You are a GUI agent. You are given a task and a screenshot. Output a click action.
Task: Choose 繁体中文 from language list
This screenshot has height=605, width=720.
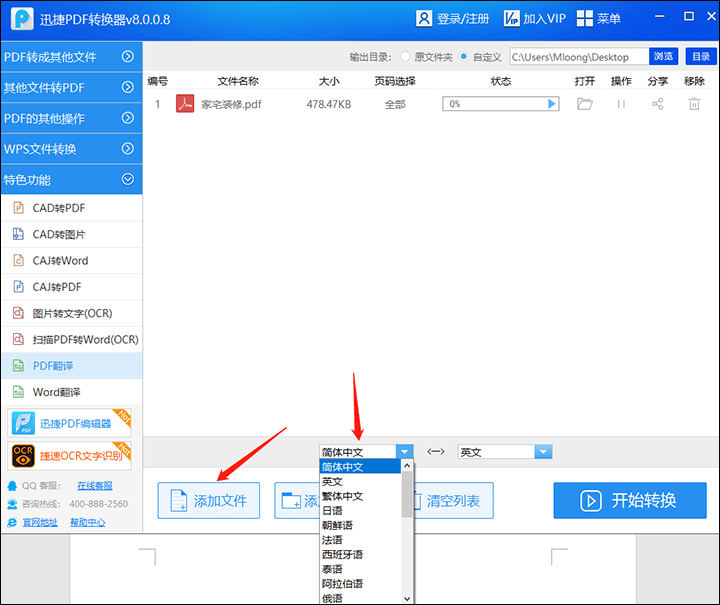pos(360,496)
